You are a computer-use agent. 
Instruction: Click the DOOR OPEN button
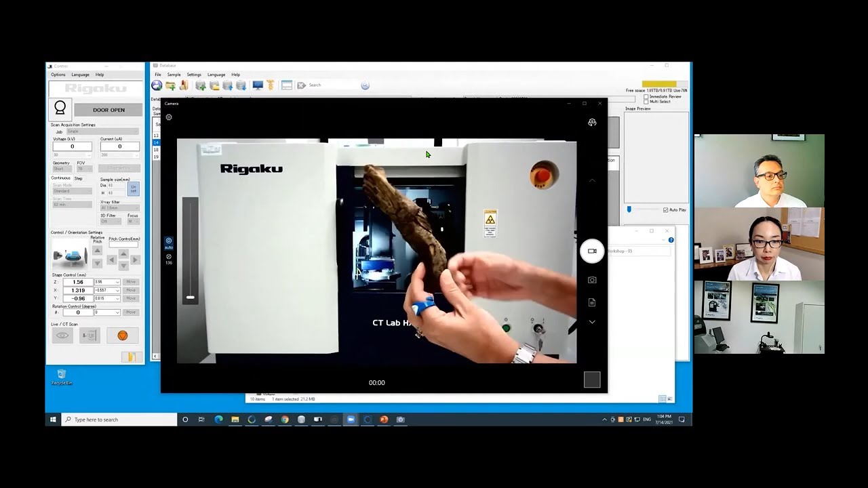[x=108, y=110]
